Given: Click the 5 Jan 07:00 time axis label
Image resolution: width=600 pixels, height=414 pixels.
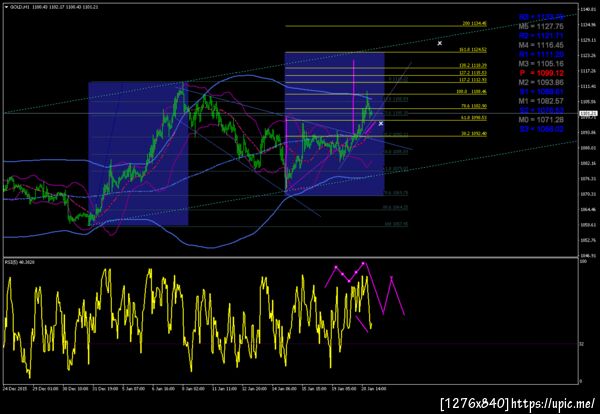Looking at the screenshot, I should tap(133, 388).
